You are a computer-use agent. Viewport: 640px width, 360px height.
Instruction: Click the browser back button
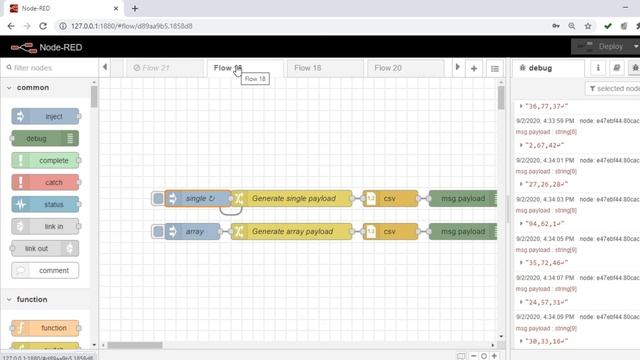point(11,26)
